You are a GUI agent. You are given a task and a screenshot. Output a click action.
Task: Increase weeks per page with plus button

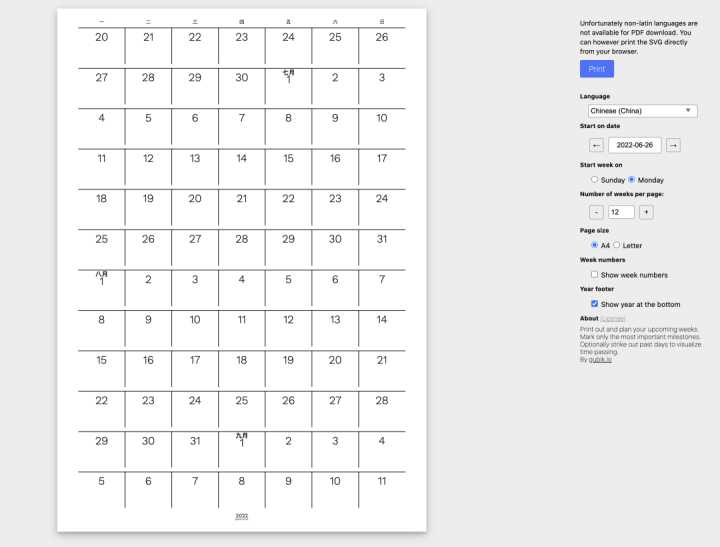[x=646, y=212]
